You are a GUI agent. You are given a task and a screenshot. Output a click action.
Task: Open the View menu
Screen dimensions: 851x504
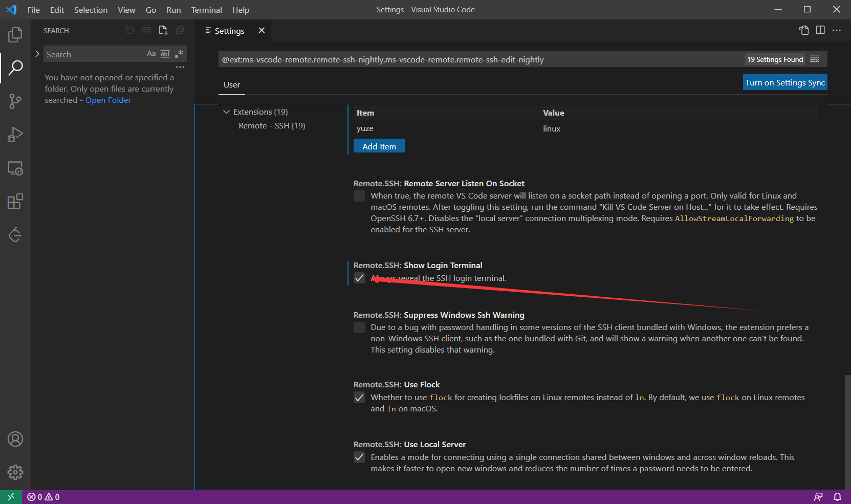click(126, 10)
